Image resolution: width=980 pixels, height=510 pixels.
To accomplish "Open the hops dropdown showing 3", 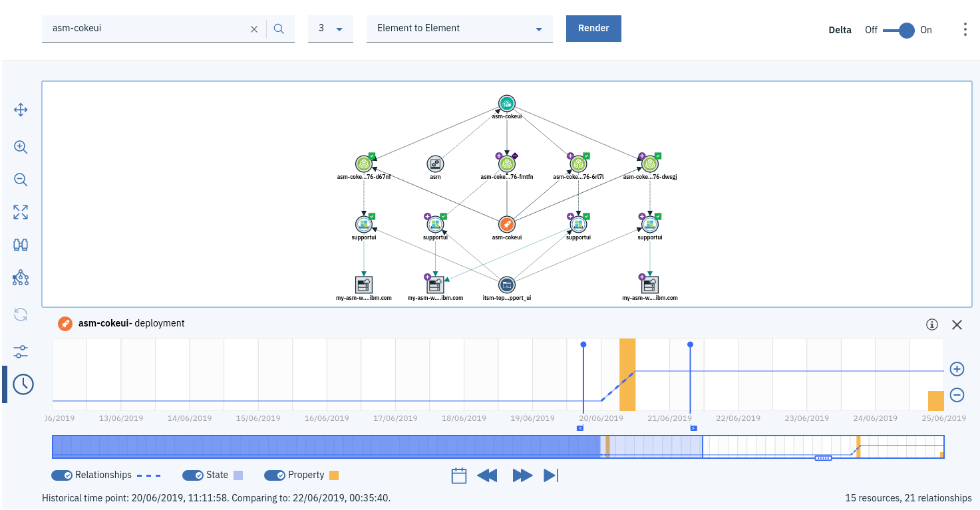I will 331,29.
